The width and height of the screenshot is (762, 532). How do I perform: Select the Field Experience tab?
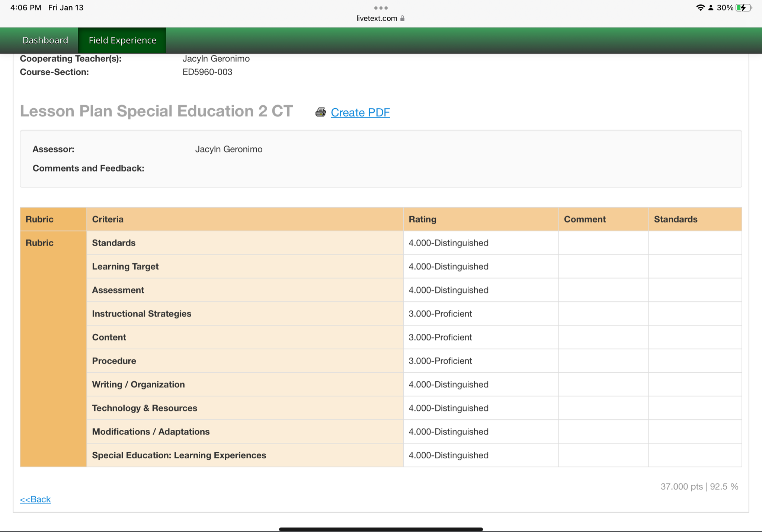[122, 40]
